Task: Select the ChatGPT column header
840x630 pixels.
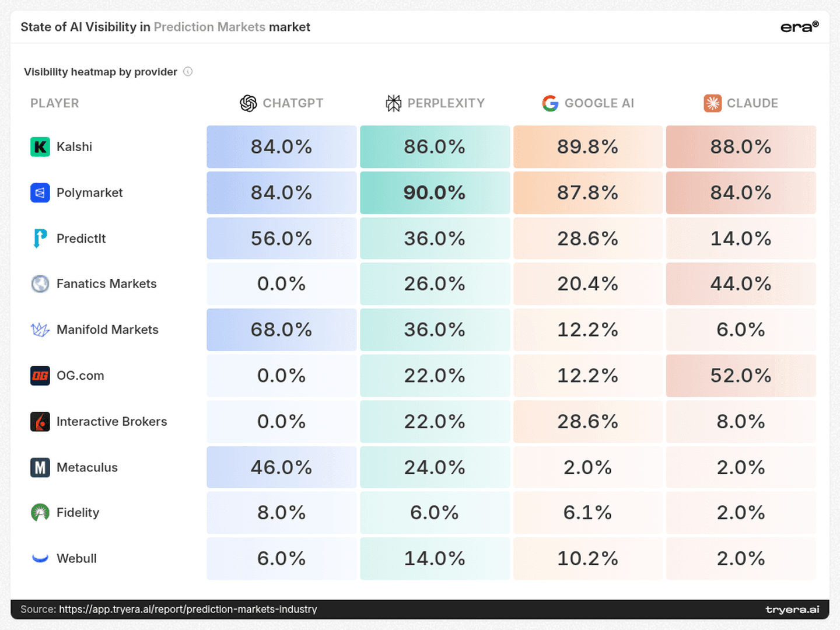Action: [281, 103]
